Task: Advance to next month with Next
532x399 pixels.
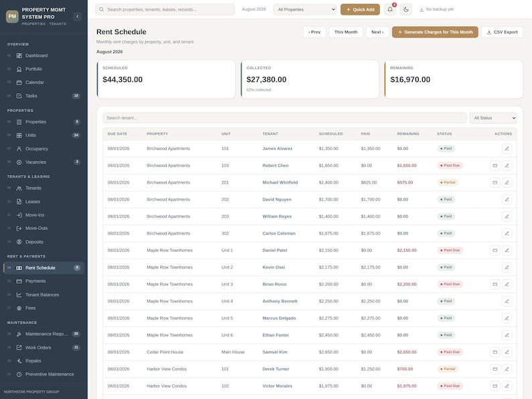Action: (x=377, y=32)
